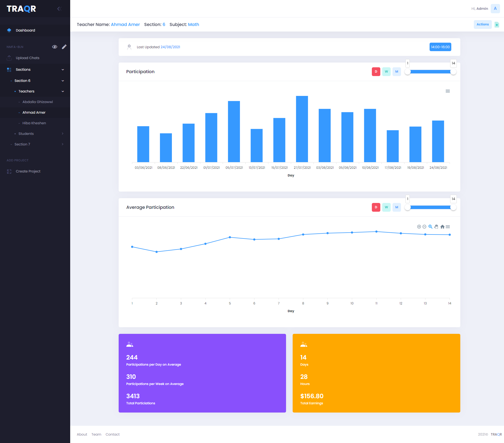Click the Dashboard diamond icon
Image resolution: width=504 pixels, height=443 pixels.
click(9, 30)
